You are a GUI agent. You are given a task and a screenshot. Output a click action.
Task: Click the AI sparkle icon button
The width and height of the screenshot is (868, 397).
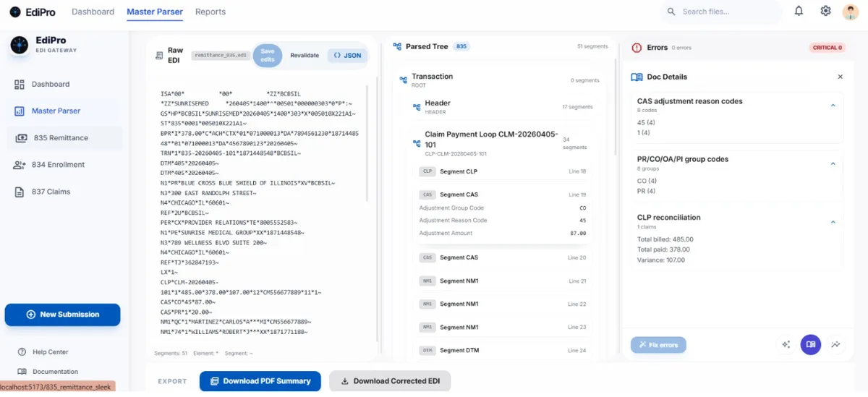[x=786, y=345]
